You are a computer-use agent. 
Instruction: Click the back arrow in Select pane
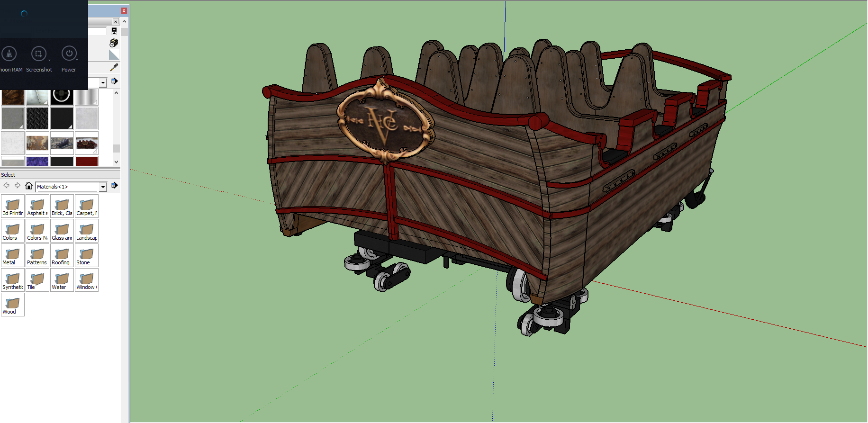point(7,186)
